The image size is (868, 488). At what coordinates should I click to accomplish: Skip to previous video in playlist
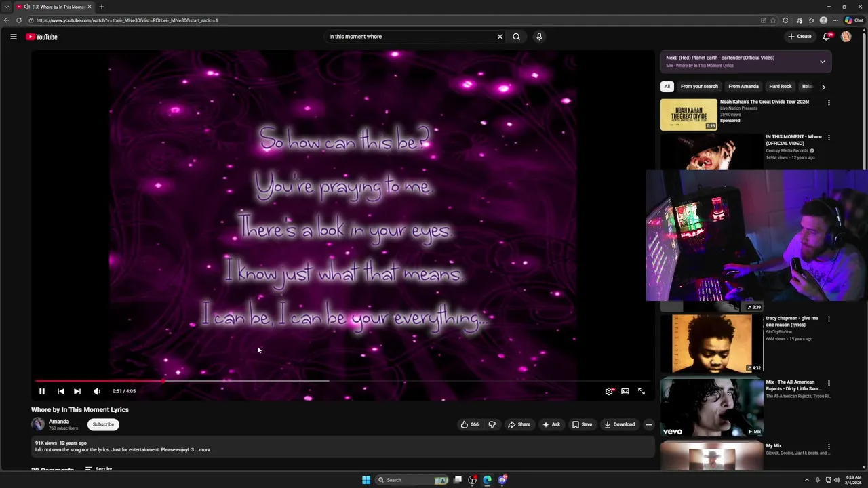[x=60, y=391]
